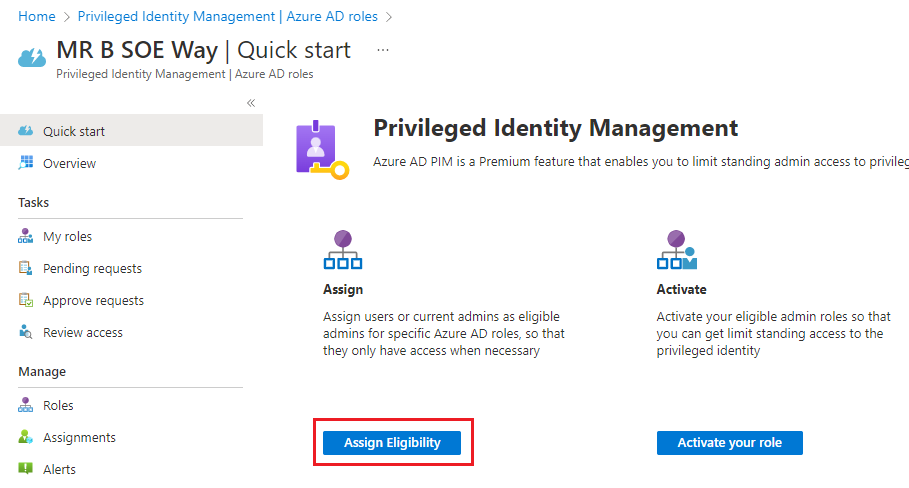Click the Pending requests icon
Viewport: 909px width, 488px height.
[x=26, y=268]
